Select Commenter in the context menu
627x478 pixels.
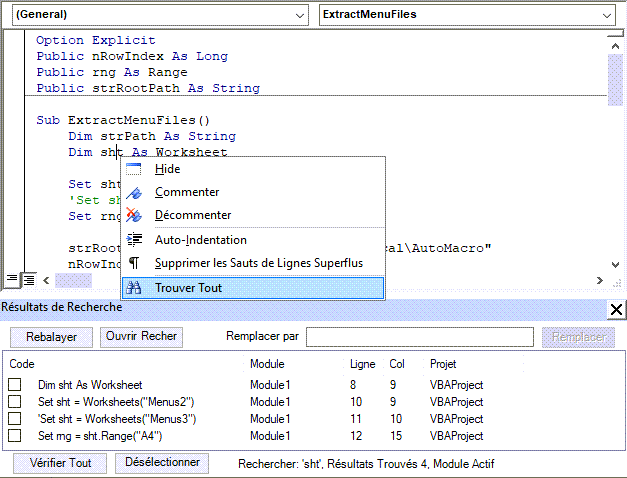253,192
